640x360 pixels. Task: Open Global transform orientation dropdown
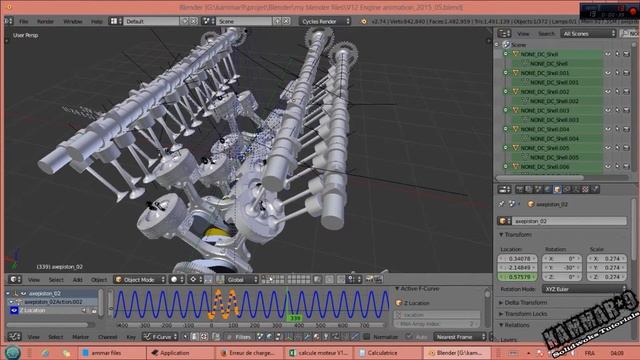pos(241,279)
